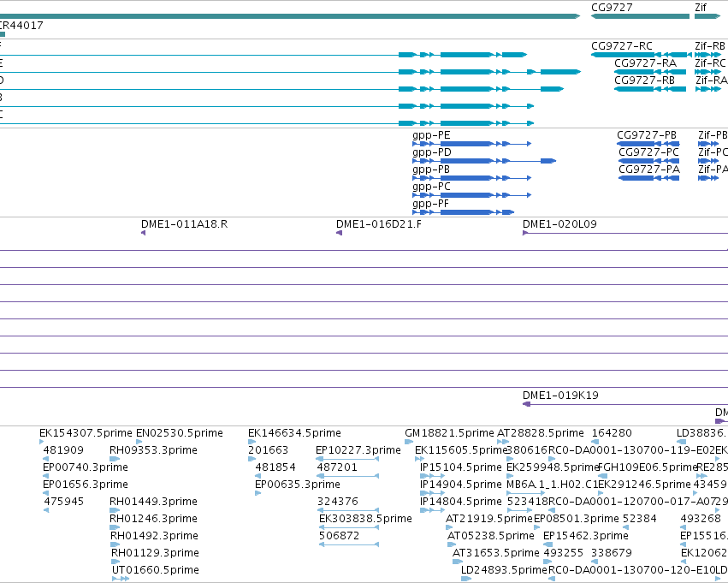Select the RH09353.3prime EST label
728x583 pixels.
(x=153, y=450)
